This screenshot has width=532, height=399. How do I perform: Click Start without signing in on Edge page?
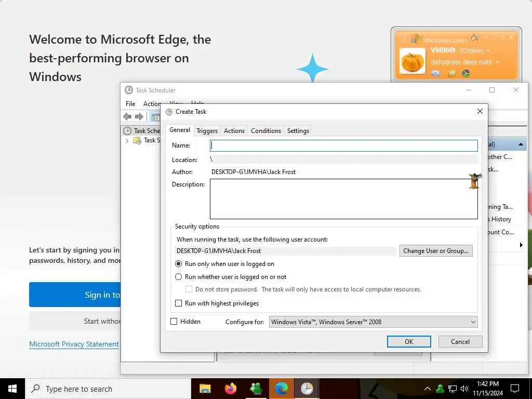point(75,321)
